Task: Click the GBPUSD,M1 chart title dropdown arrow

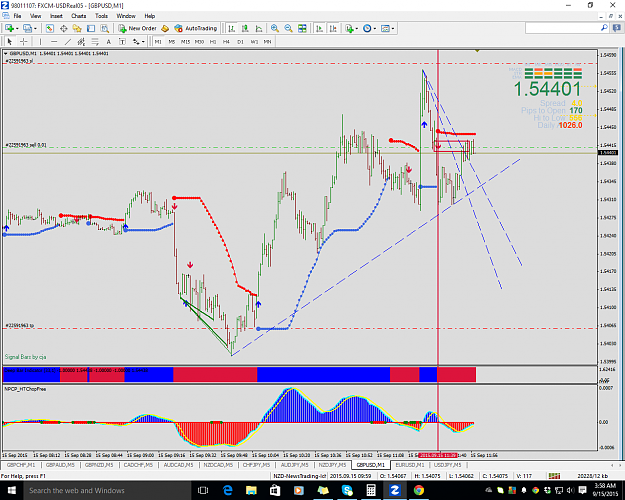Action: tap(6, 53)
